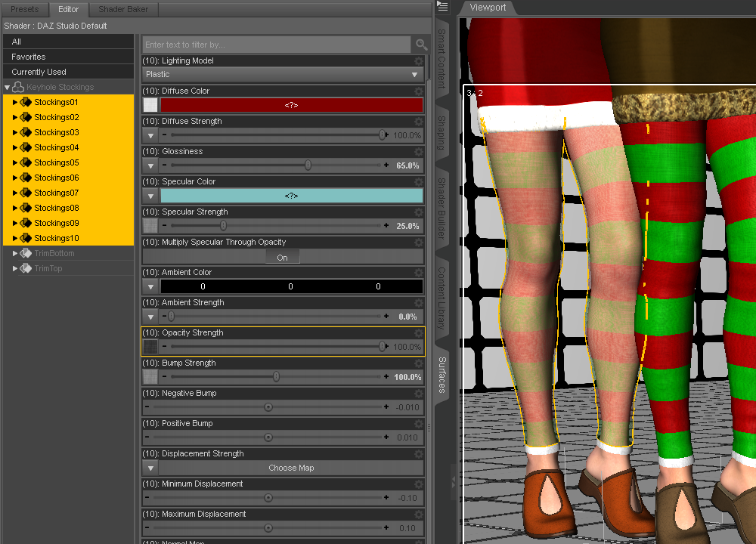The height and width of the screenshot is (544, 756).
Task: Click Choose Map for Displacement Strength
Action: pos(291,468)
